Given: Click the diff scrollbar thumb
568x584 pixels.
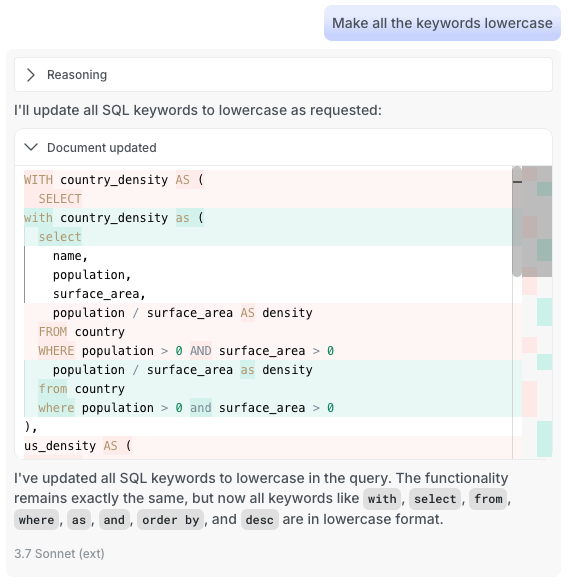Looking at the screenshot, I should [x=517, y=222].
